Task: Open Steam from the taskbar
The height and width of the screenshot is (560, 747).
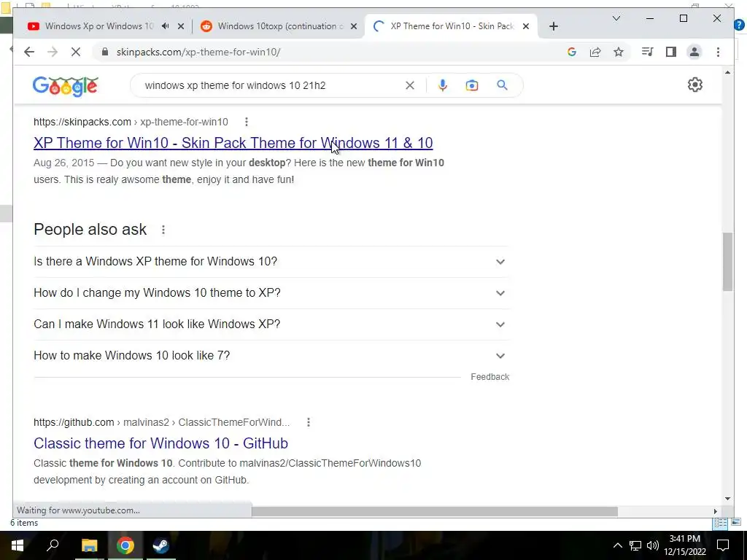Action: coord(161,545)
